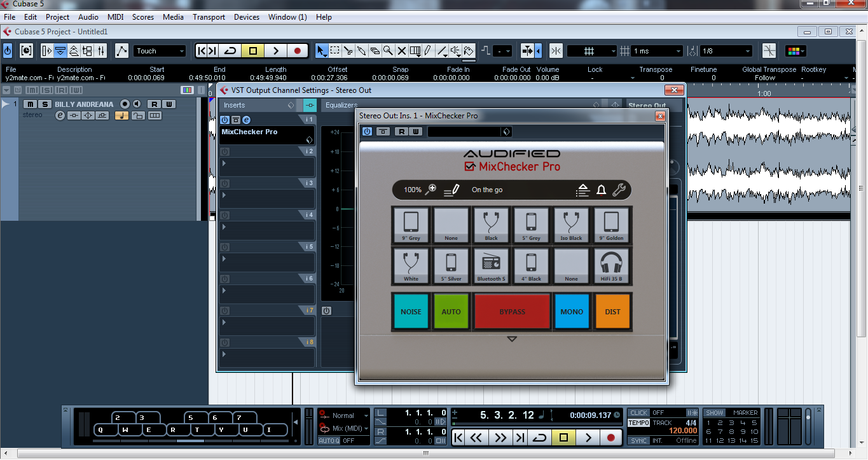Click the 120.000 tempo value
This screenshot has width=868, height=460.
[683, 431]
